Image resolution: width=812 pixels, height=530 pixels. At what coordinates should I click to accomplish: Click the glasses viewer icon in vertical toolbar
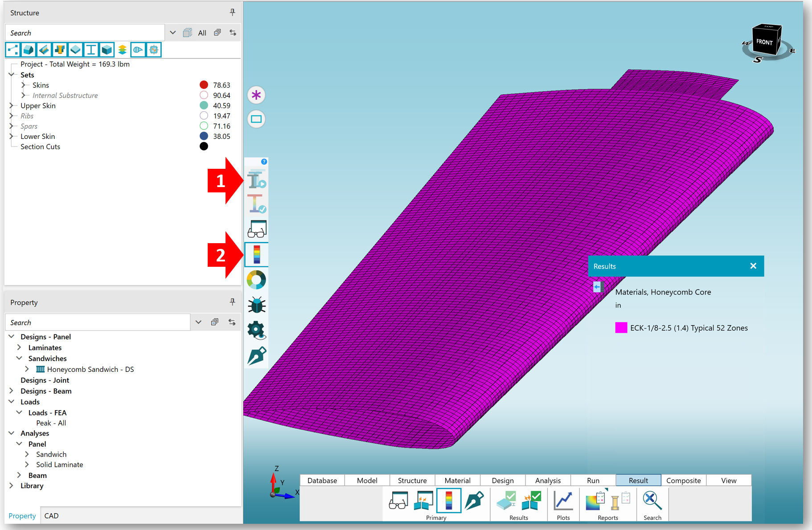tap(257, 229)
